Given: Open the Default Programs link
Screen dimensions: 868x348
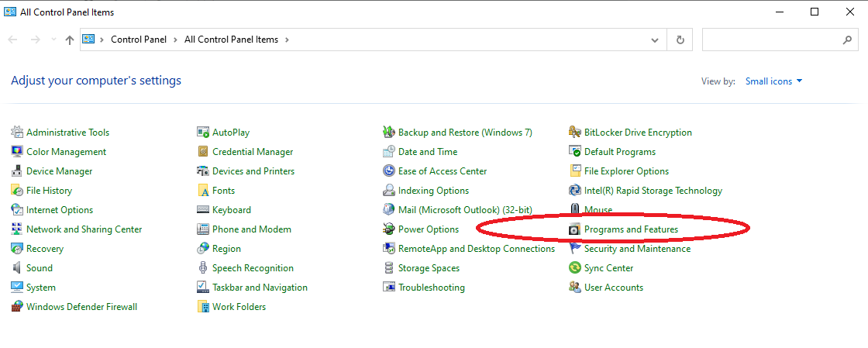Looking at the screenshot, I should pos(620,152).
